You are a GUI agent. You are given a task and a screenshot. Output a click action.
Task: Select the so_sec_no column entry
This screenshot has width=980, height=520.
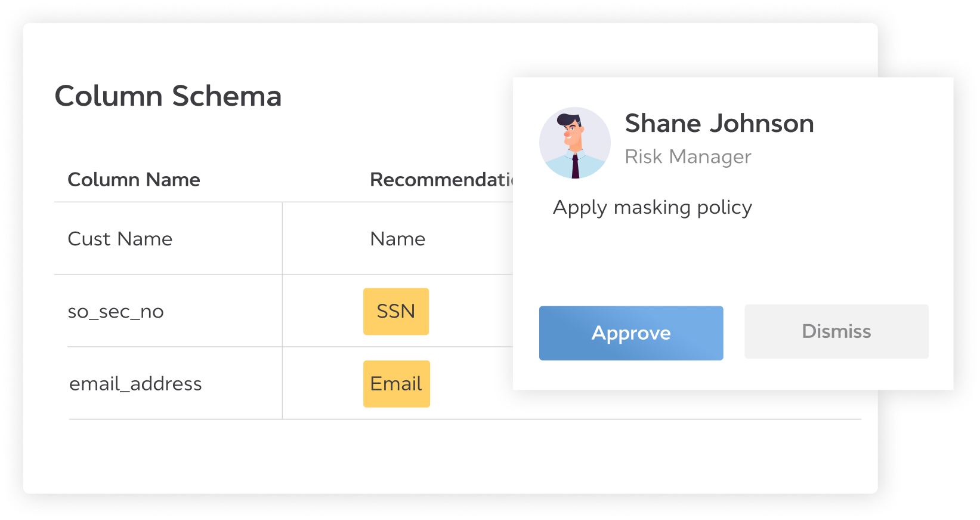(116, 312)
